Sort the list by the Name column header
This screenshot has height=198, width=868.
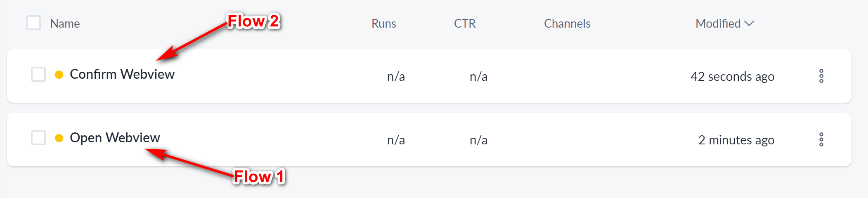[65, 24]
